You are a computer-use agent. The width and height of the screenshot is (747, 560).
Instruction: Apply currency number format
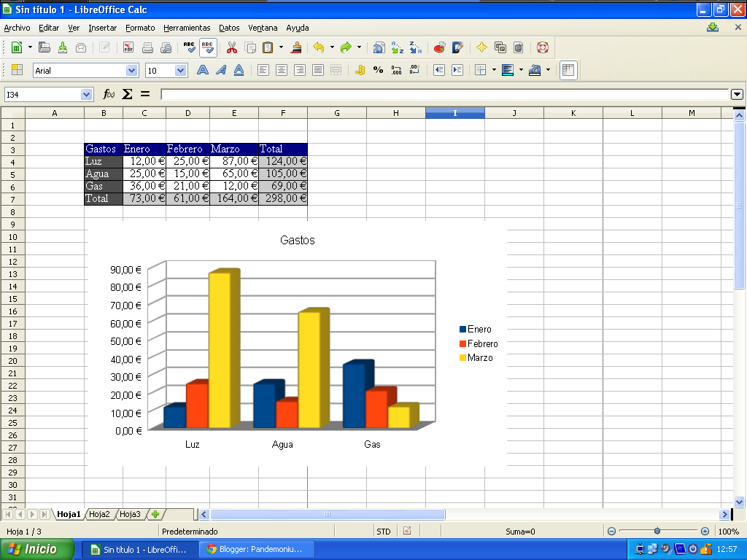pyautogui.click(x=360, y=70)
